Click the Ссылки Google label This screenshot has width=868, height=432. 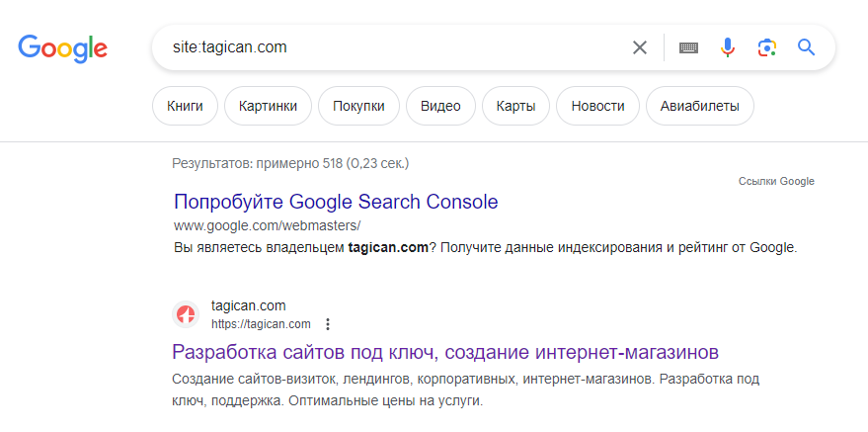coord(776,181)
